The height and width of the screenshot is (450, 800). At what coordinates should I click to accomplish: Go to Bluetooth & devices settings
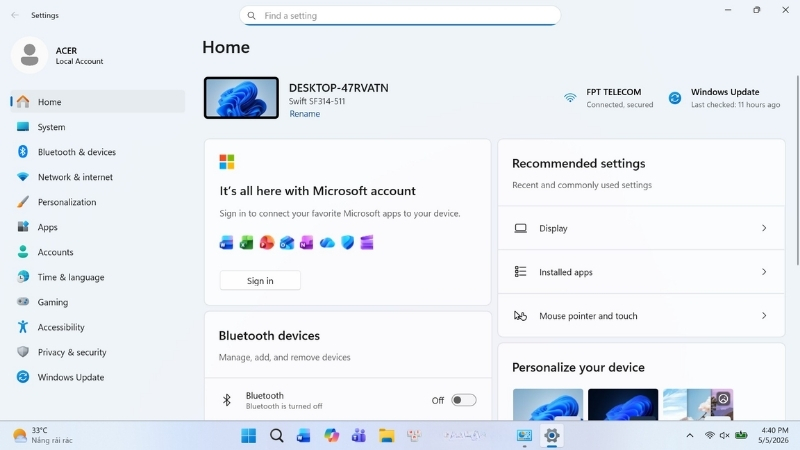[x=97, y=152]
